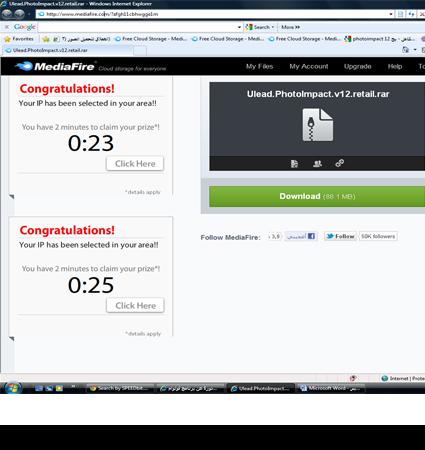425x450 pixels.
Task: Follow MediaFire on Twitter
Action: [340, 236]
